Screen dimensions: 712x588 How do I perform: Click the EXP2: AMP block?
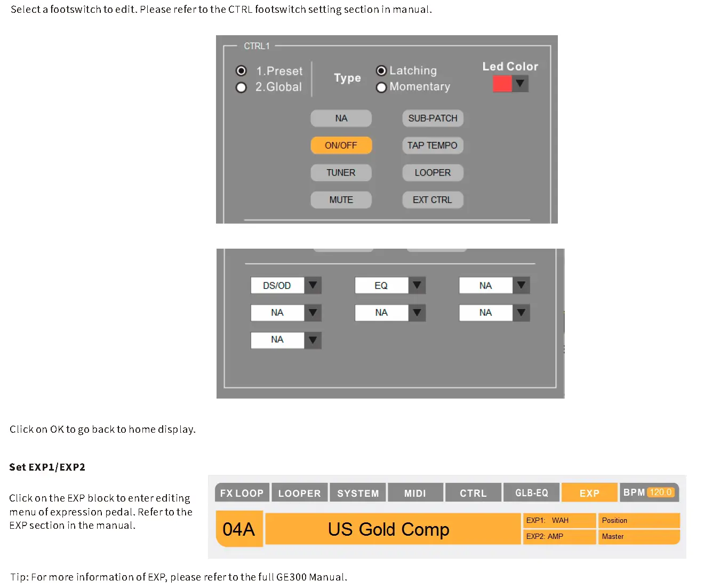tap(559, 536)
